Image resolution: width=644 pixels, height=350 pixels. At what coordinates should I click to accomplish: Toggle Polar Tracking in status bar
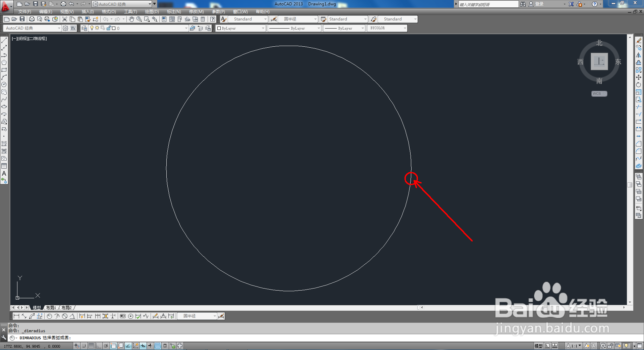pyautogui.click(x=106, y=346)
